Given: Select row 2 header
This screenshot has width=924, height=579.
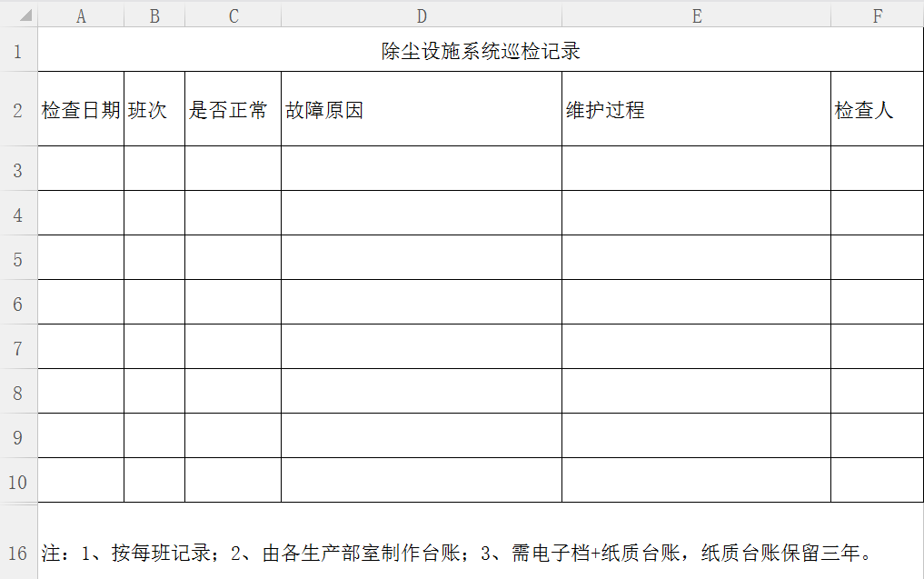Looking at the screenshot, I should click(x=18, y=110).
